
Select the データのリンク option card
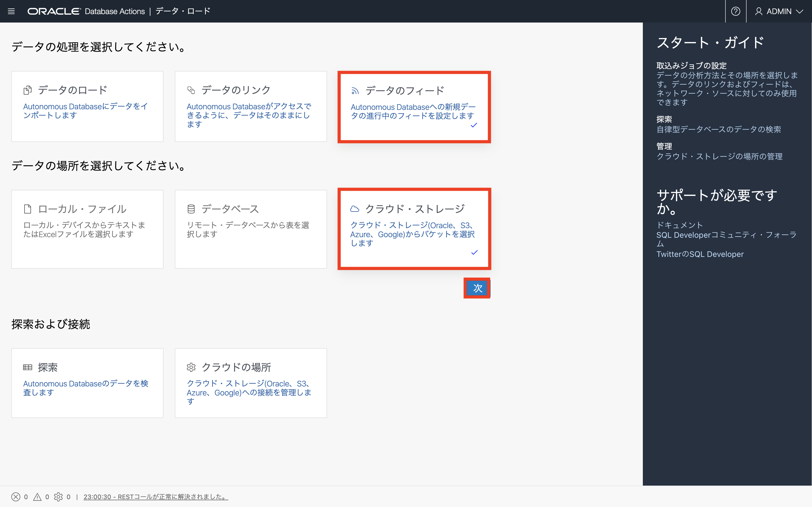(x=251, y=106)
